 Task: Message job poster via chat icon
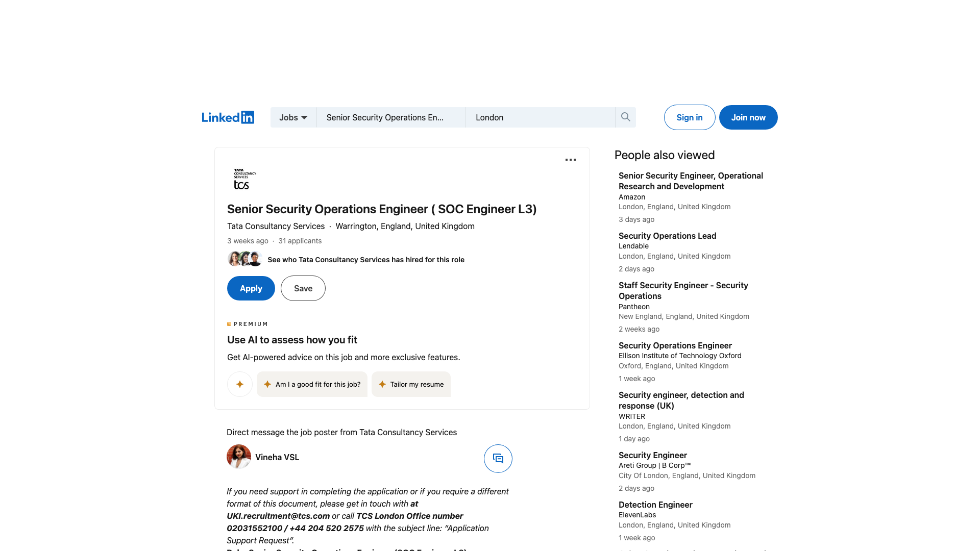click(x=498, y=459)
